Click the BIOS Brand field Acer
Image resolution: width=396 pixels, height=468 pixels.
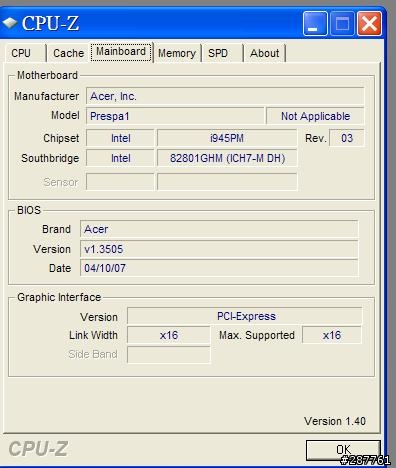click(219, 229)
